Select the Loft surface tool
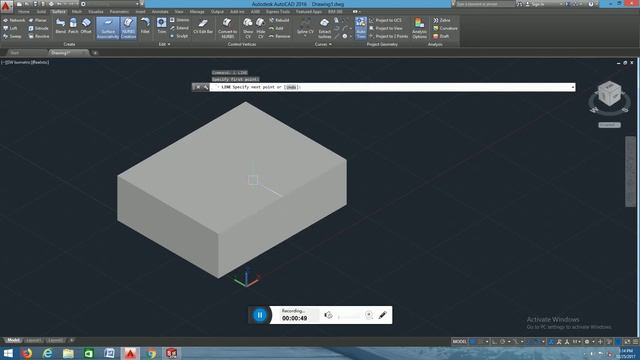 (x=10, y=28)
